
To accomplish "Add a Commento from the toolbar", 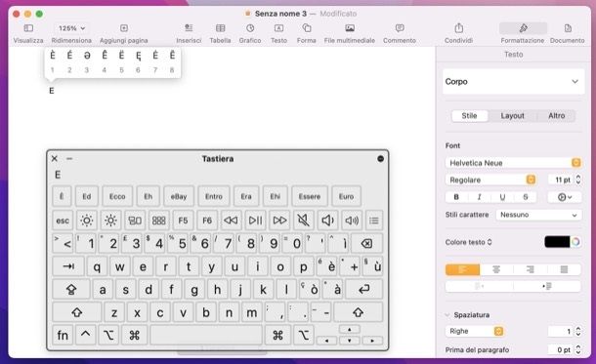I will click(400, 28).
